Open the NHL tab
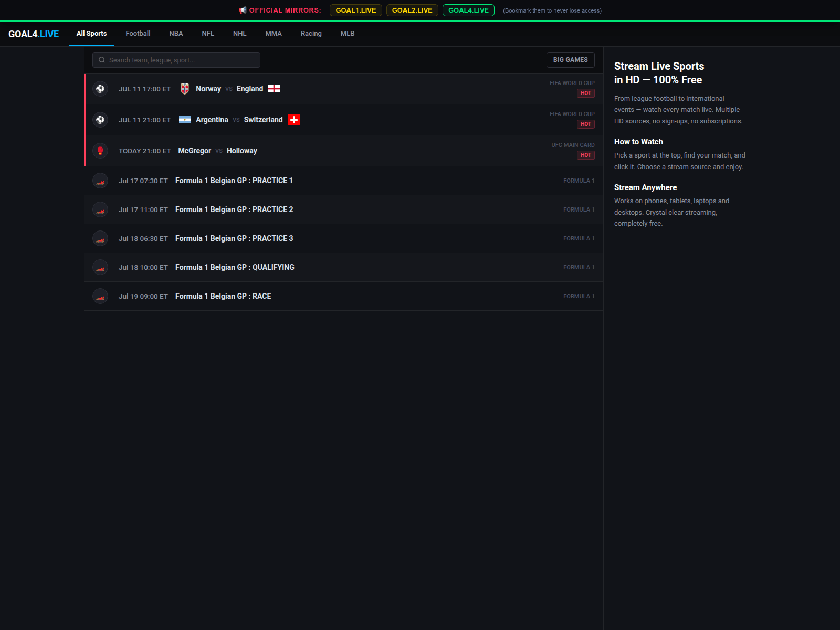The width and height of the screenshot is (840, 630). tap(239, 33)
